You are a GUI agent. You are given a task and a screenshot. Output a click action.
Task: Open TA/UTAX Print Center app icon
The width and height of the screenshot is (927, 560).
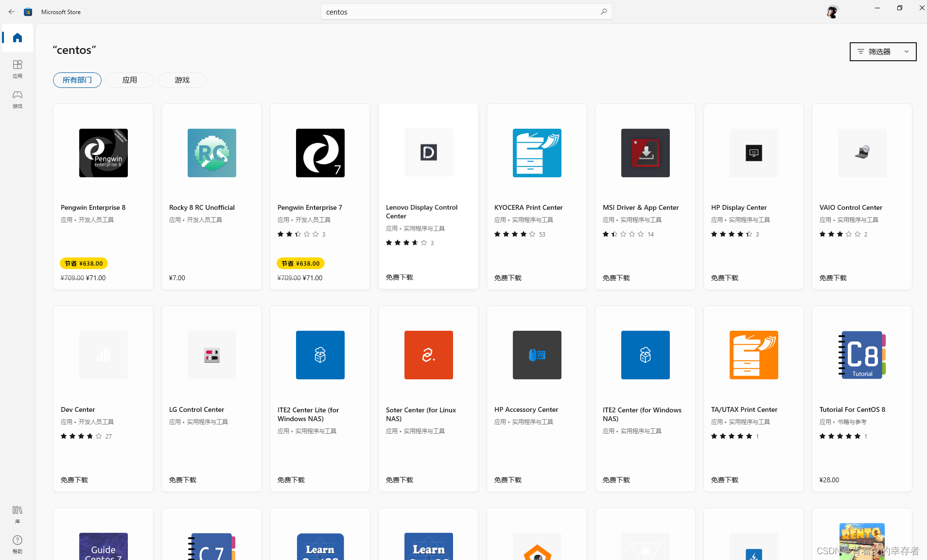[x=754, y=355]
